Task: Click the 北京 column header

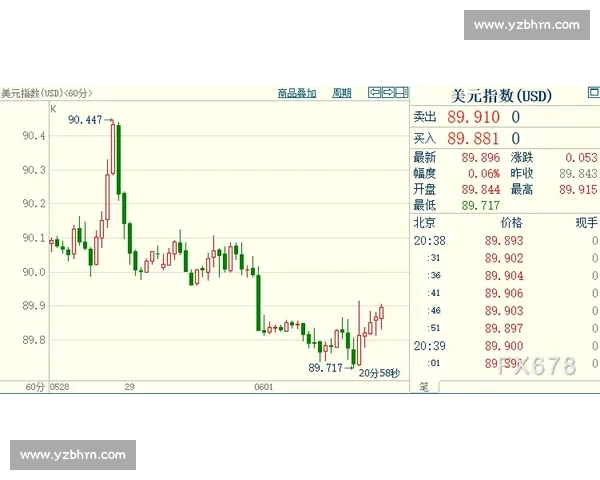Action: [x=424, y=223]
